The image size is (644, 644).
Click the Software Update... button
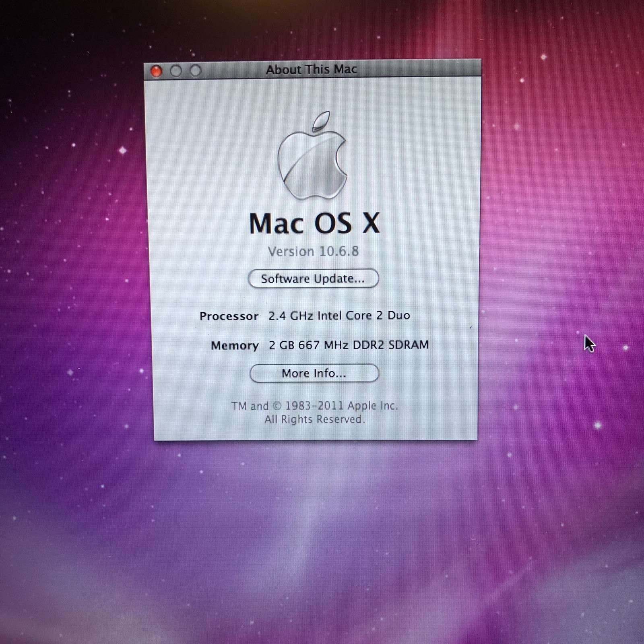click(x=314, y=279)
